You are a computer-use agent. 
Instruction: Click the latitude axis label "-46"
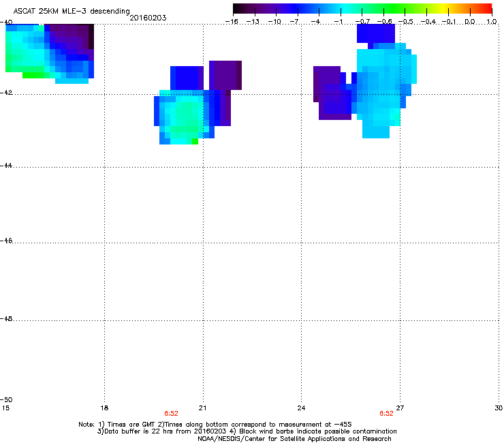click(6, 241)
